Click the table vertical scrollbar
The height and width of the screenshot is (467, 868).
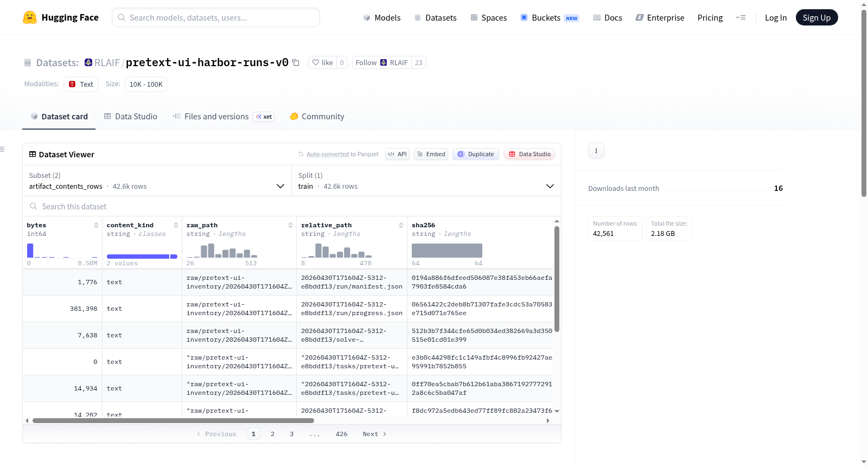point(557,279)
